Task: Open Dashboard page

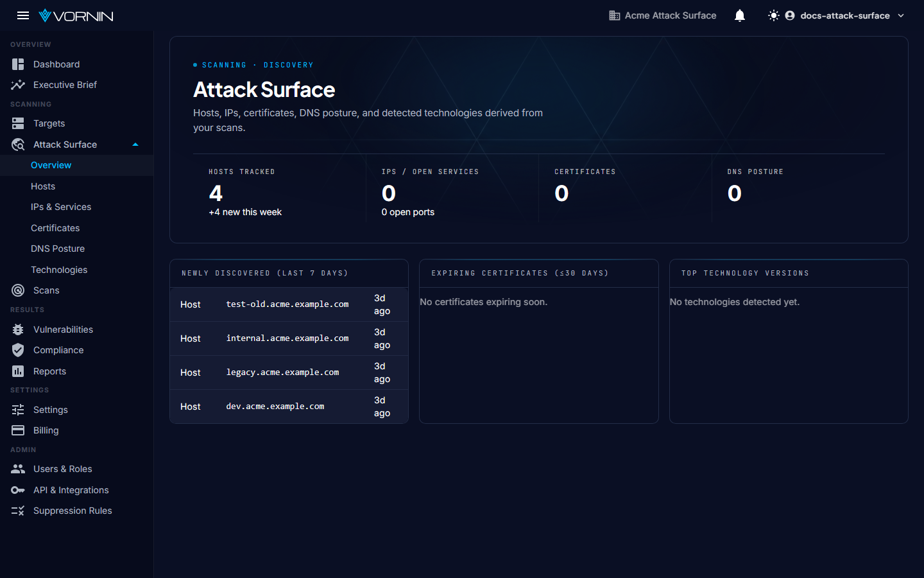Action: [56, 64]
